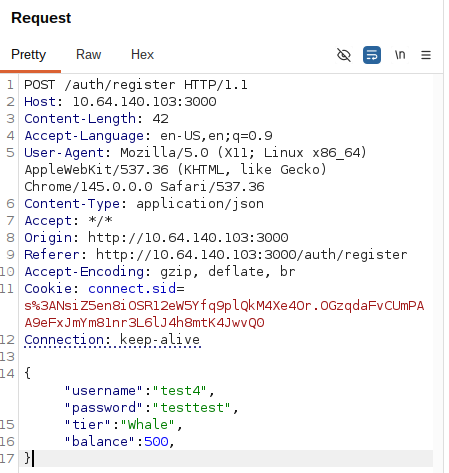Viewport: 449px width, 473px height.
Task: Click line number 14 in the gutter
Action: [7, 374]
